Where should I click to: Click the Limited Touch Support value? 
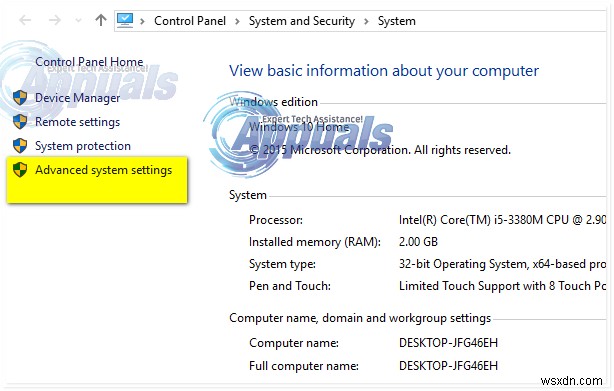click(x=503, y=286)
